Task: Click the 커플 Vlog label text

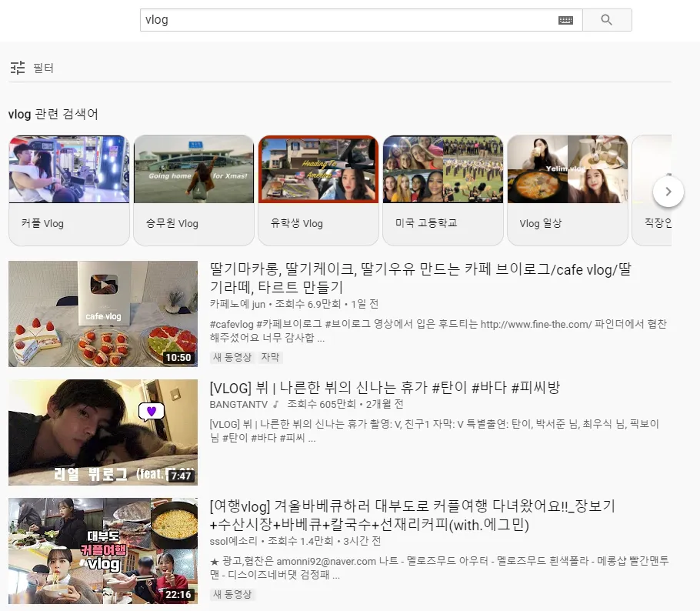Action: click(42, 223)
